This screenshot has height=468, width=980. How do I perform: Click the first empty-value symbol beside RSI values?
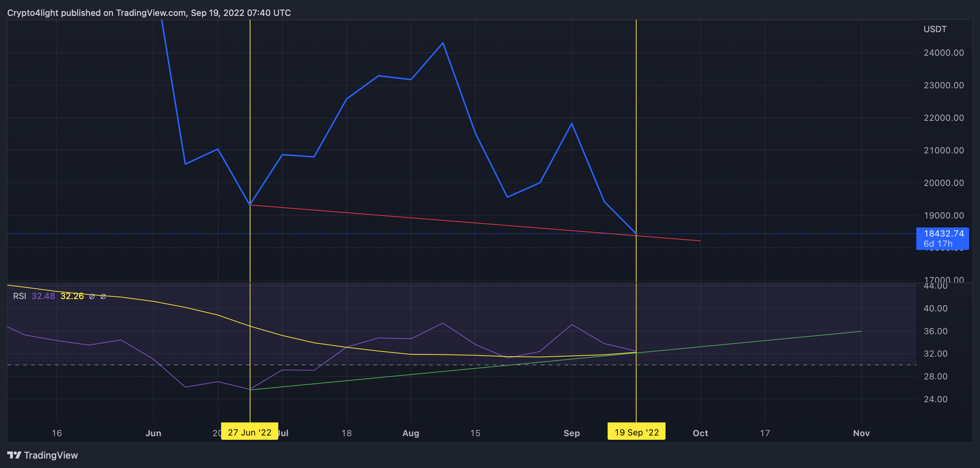[92, 297]
